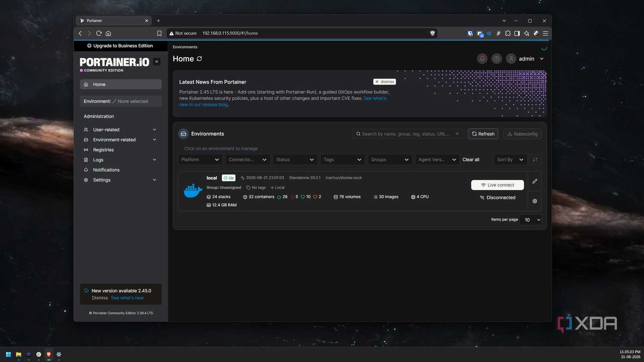Open the Groups filter dropdown
Viewport: 644px width, 362px height.
click(390, 160)
